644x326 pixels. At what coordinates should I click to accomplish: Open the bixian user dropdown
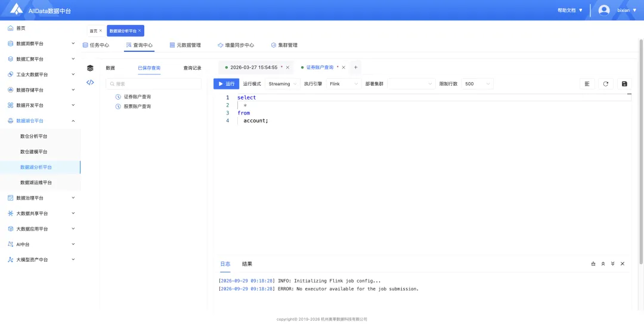pos(627,10)
